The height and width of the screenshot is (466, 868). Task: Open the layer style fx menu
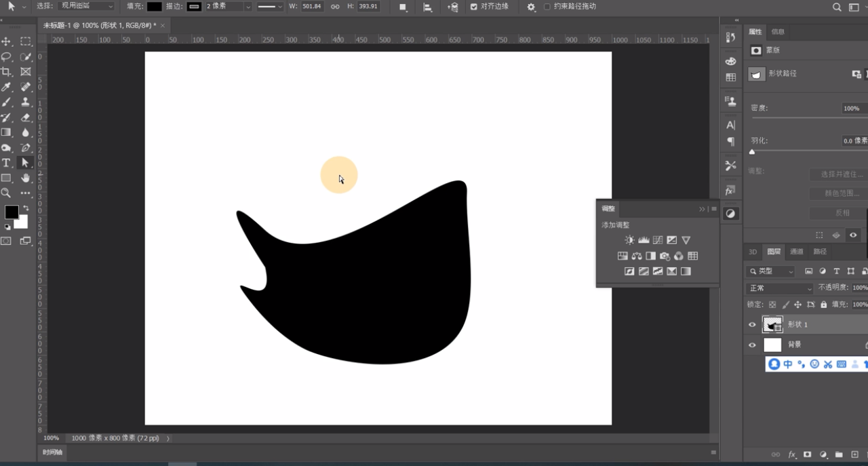[791, 454]
